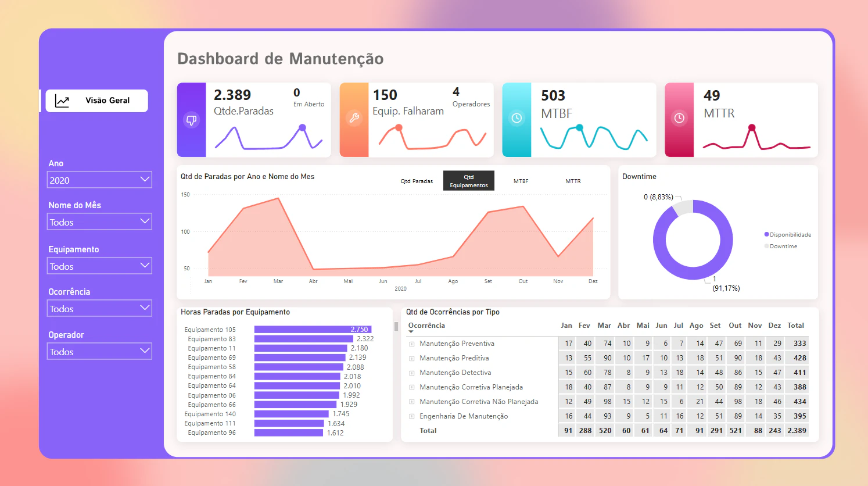Open the Operador filter dropdown

click(99, 352)
